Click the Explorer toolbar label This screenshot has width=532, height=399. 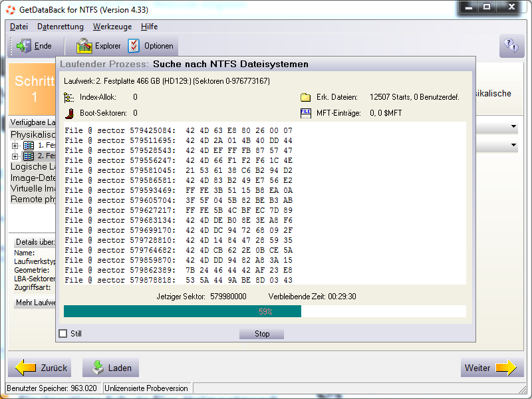[x=108, y=46]
